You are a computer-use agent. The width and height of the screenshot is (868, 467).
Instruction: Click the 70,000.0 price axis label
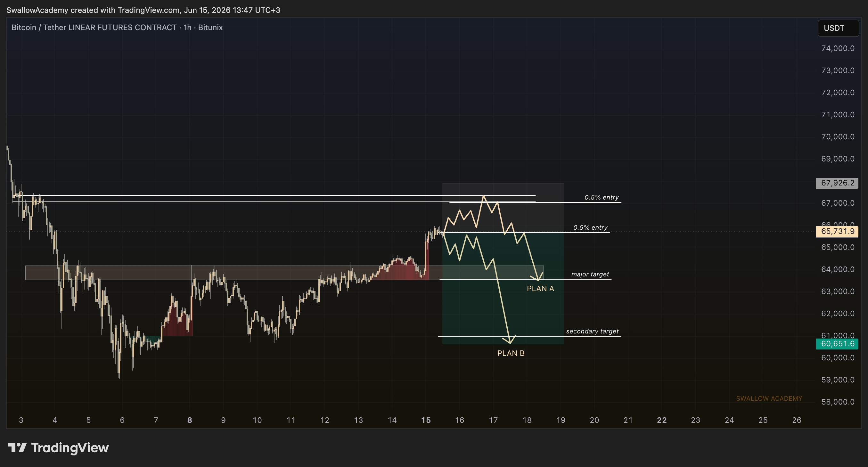point(838,137)
